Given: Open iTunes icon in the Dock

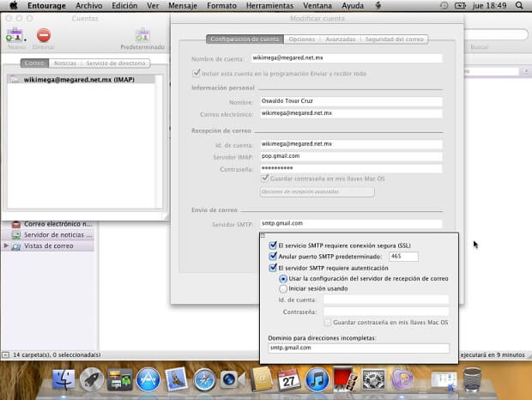Looking at the screenshot, I should coord(317,379).
